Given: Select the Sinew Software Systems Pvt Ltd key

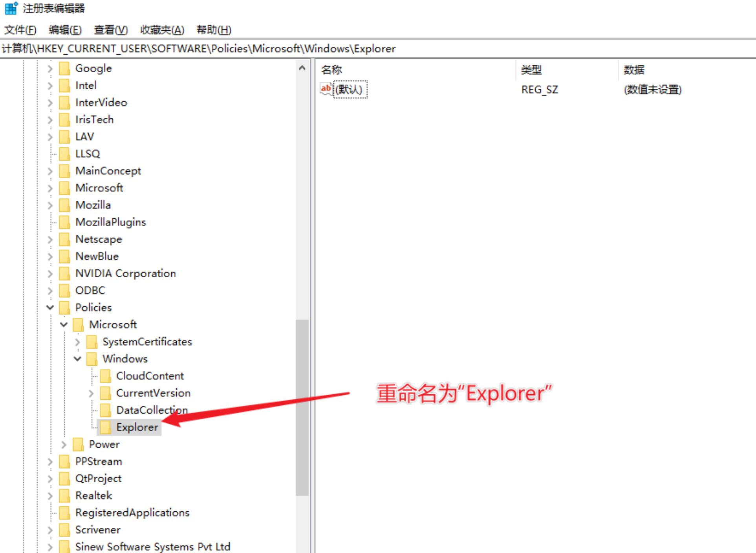Looking at the screenshot, I should [x=153, y=547].
